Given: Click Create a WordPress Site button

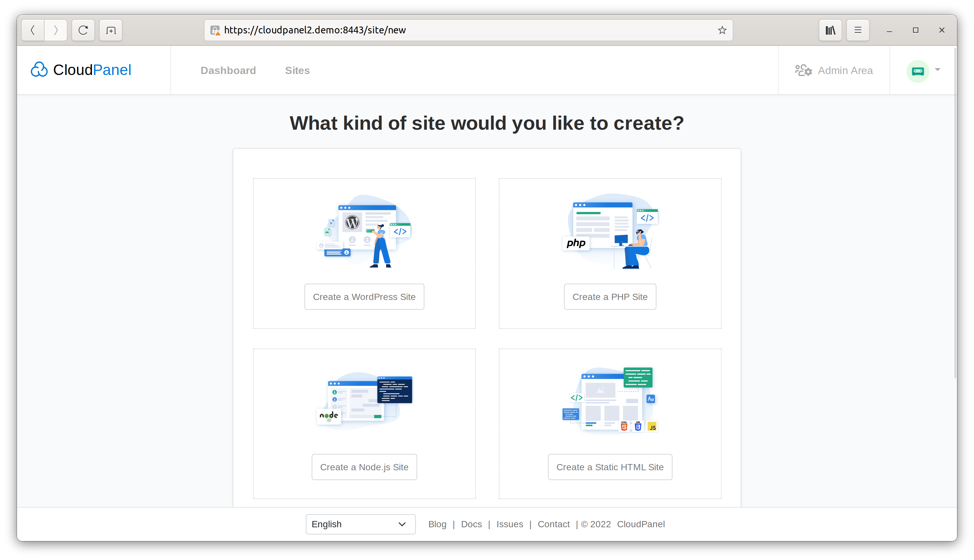Looking at the screenshot, I should [x=364, y=297].
